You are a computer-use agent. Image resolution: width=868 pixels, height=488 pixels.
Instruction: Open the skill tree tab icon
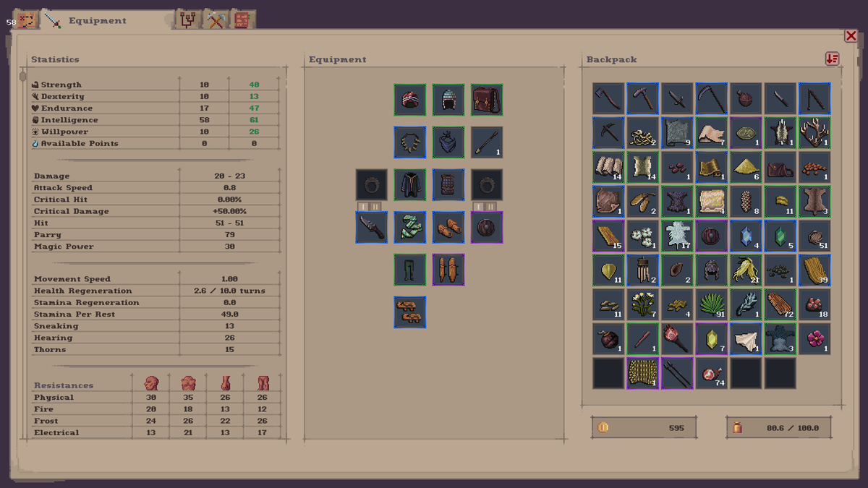point(188,20)
